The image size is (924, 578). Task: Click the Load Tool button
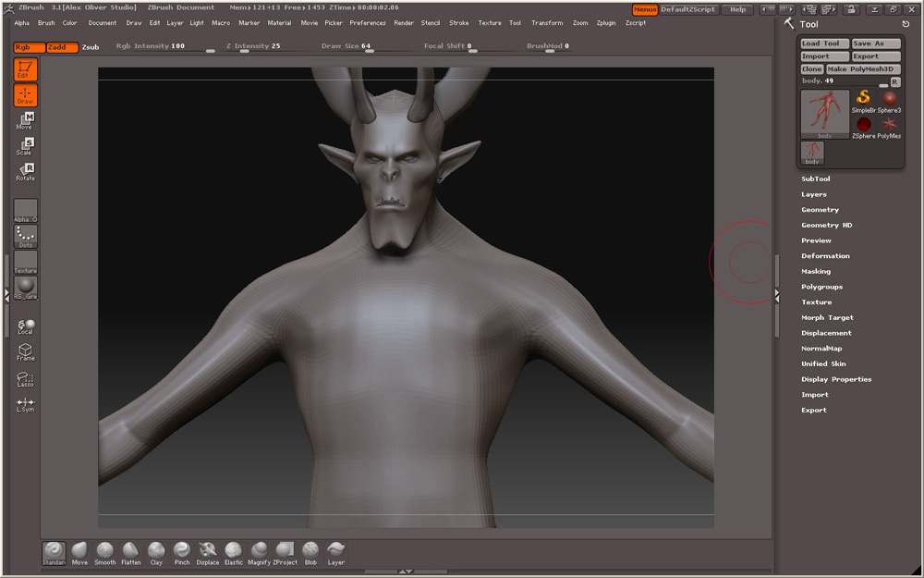point(824,43)
